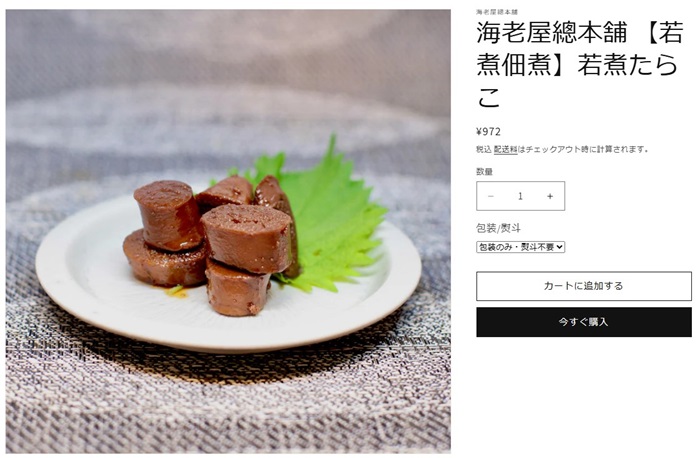Click the カートに追加する button
The width and height of the screenshot is (700, 458).
click(x=584, y=286)
